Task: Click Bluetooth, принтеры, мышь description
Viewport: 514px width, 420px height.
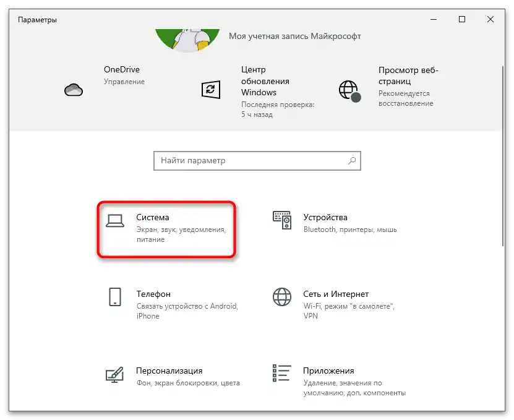Action: 350,229
